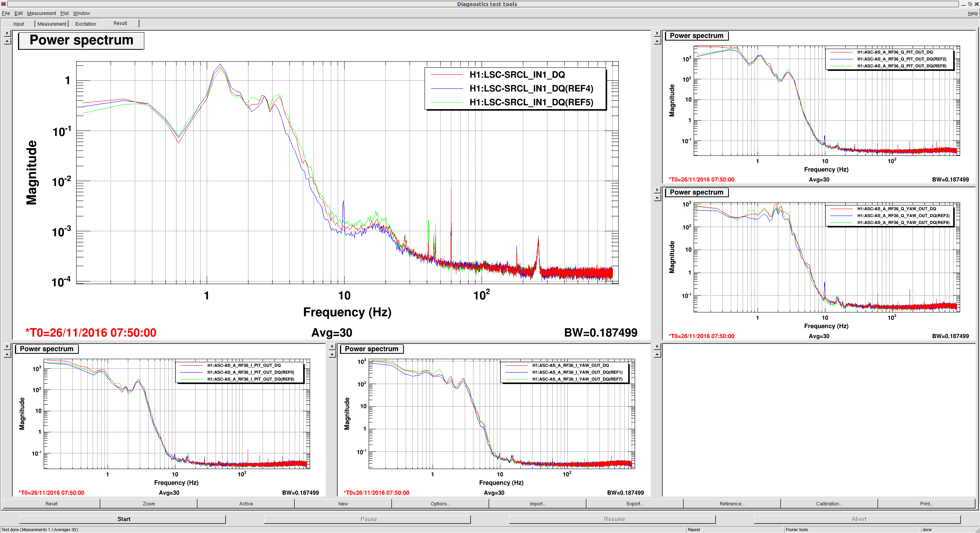
Task: Click inside the empty bottom-right plot pad
Action: [x=818, y=420]
